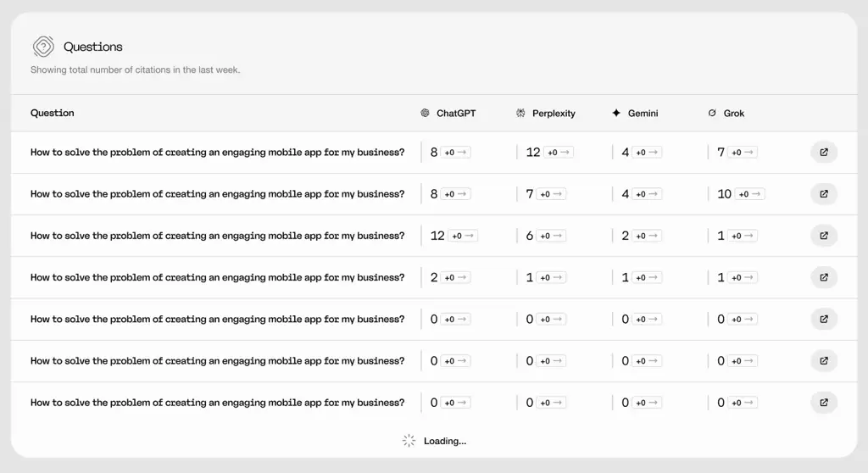This screenshot has height=473, width=868.
Task: Click the +0 badge beside ChatGPT count 12
Action: tap(464, 236)
